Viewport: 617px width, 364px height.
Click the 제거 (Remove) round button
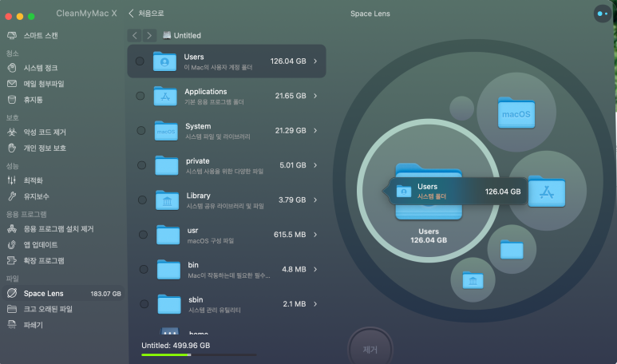[x=370, y=349]
